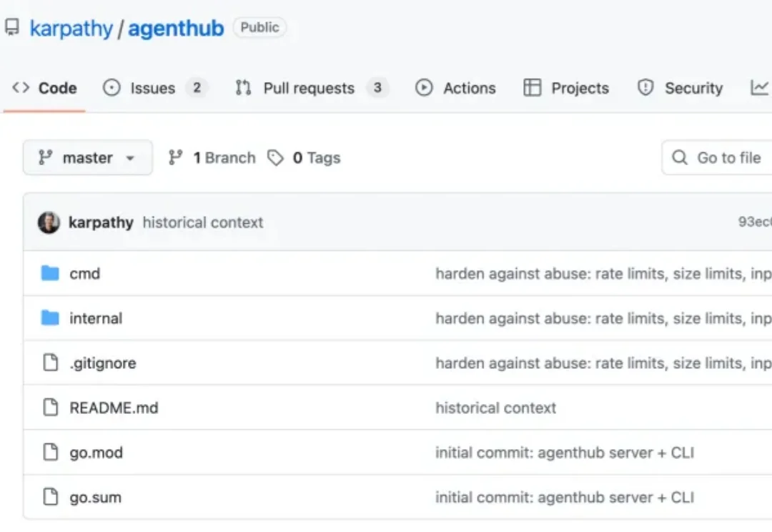Open the go.mod file
Viewport: 772px width, 532px height.
[97, 452]
